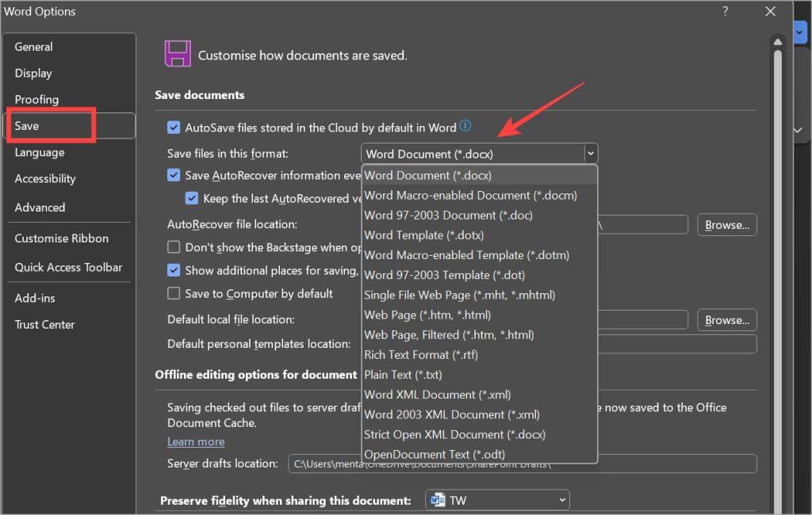This screenshot has width=812, height=515.
Task: Click the blue chevron right of the dialog
Action: click(799, 32)
